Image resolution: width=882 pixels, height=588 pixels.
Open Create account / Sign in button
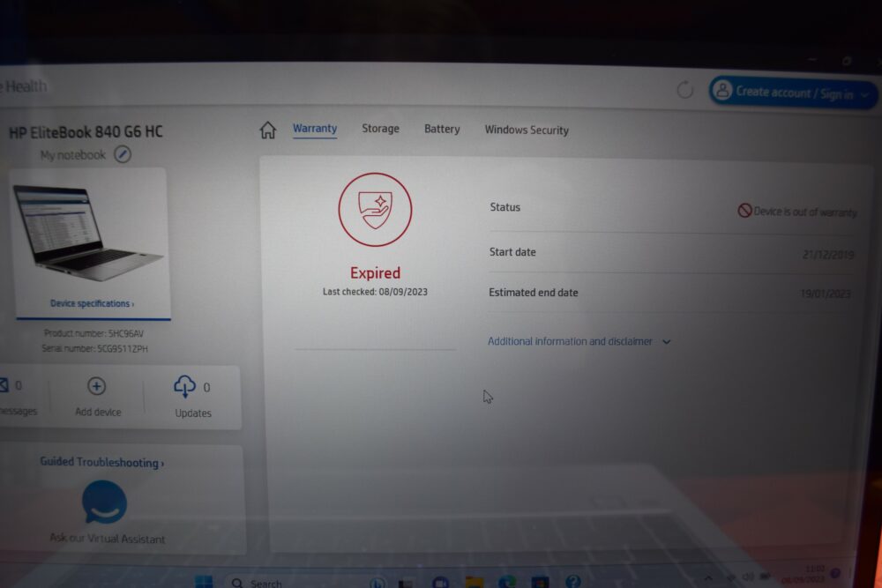(792, 93)
